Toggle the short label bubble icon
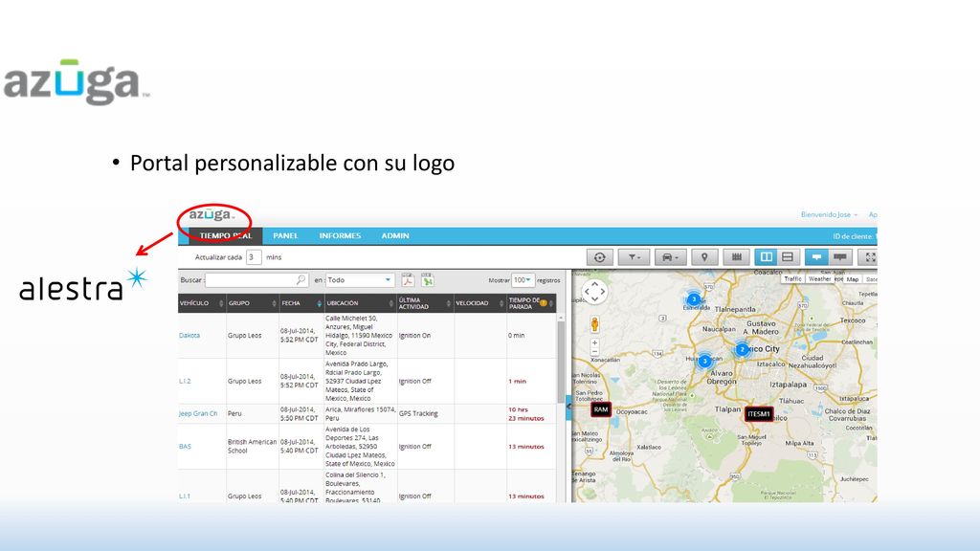Image resolution: width=980 pixels, height=551 pixels. point(816,256)
